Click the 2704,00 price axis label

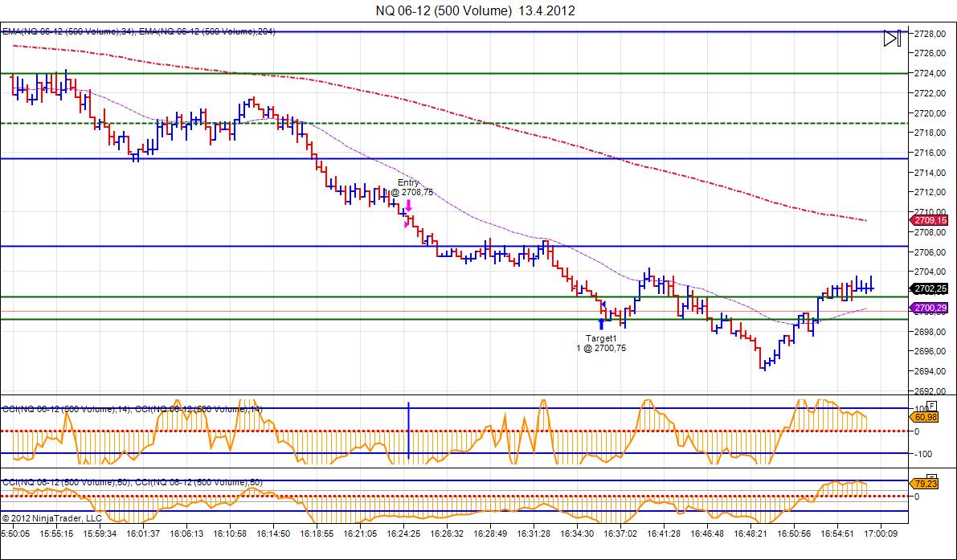[930, 272]
